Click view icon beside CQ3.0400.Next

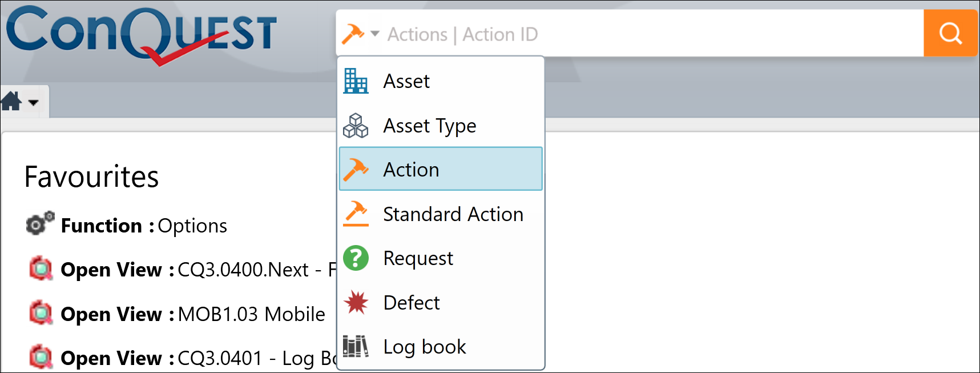click(41, 268)
